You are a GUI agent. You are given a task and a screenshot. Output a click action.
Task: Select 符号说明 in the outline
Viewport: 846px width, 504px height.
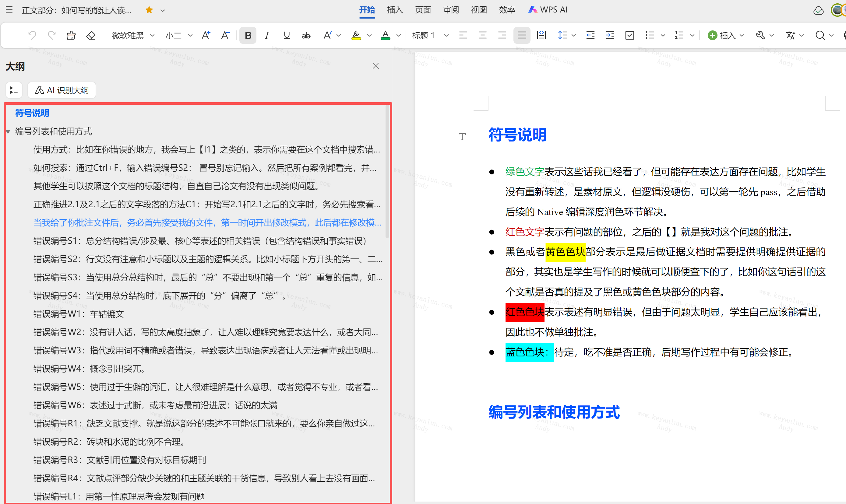pyautogui.click(x=32, y=113)
